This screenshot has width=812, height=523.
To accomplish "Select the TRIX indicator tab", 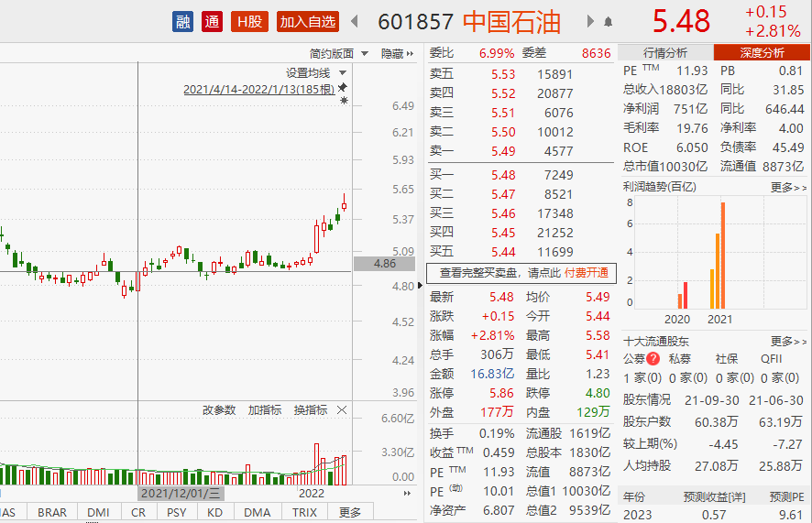I will click(304, 512).
